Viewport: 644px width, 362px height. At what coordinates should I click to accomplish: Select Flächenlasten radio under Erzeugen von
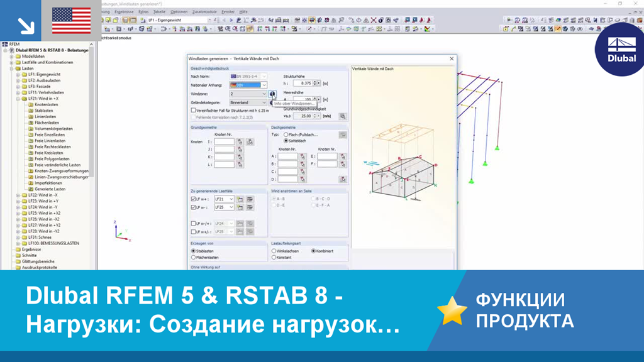(x=193, y=257)
